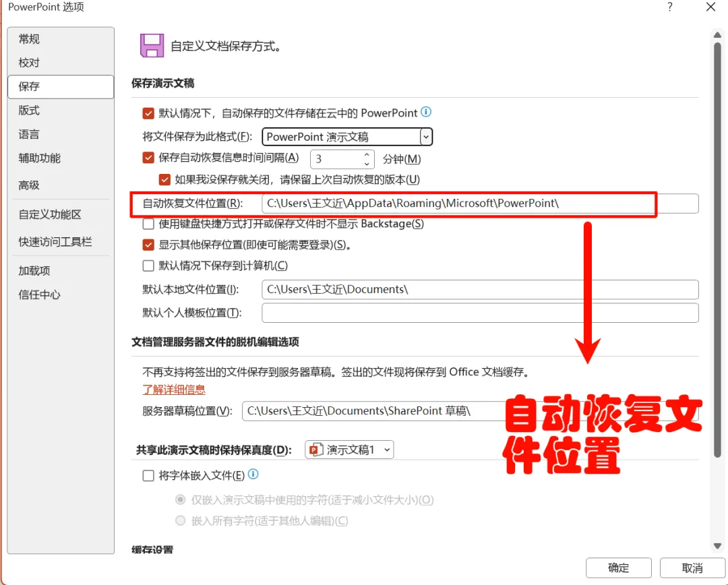Click the 自定义文档保存方式 heading text
Image resolution: width=728 pixels, height=585 pixels.
coord(225,47)
